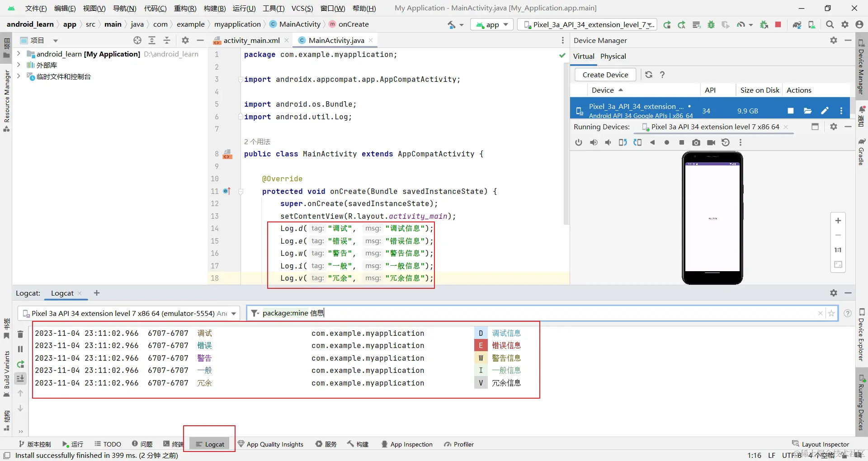Open the Logcat device combo box

(129, 313)
